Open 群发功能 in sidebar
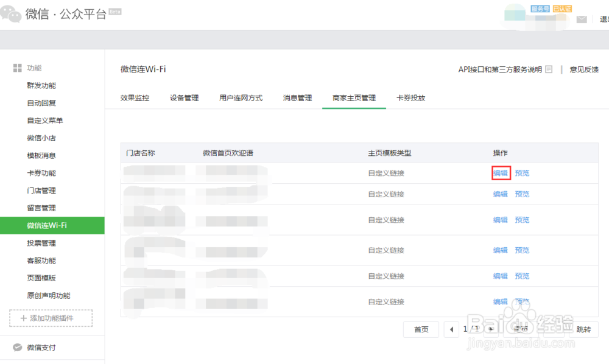 (x=41, y=85)
